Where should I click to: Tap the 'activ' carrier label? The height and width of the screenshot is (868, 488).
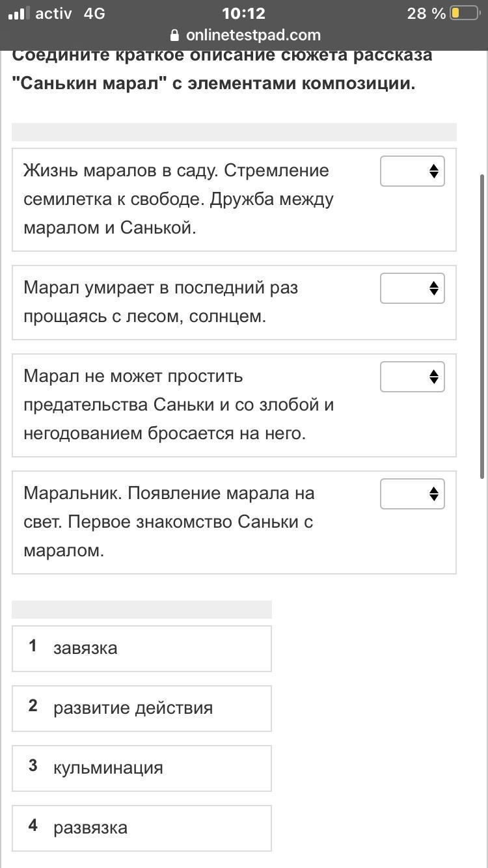53,13
